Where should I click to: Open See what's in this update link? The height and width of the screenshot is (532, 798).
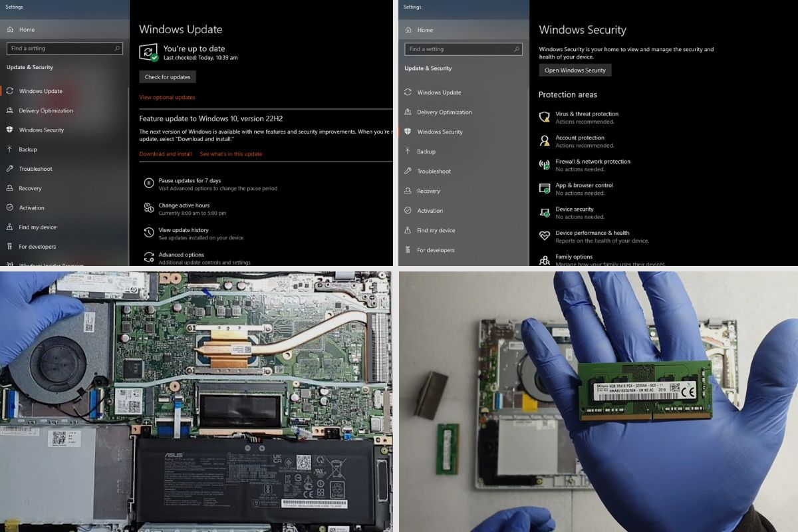click(231, 154)
